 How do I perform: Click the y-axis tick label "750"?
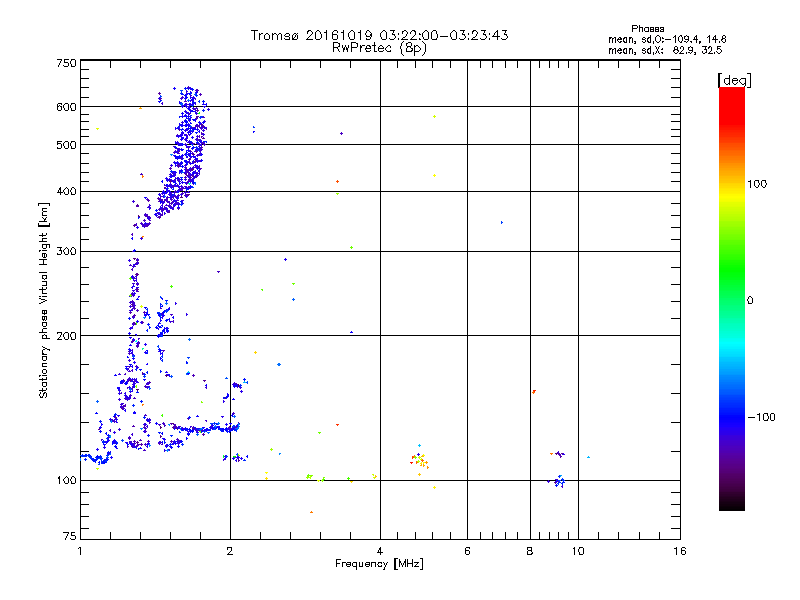[x=66, y=63]
